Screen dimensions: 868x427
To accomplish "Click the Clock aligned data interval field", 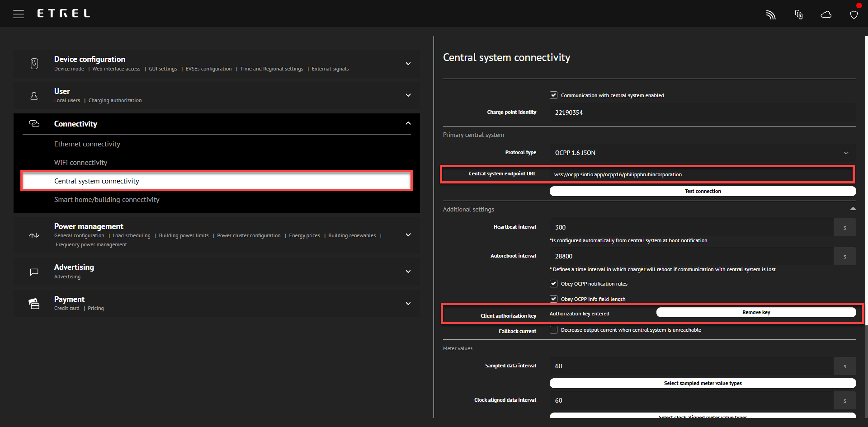I will (x=692, y=400).
